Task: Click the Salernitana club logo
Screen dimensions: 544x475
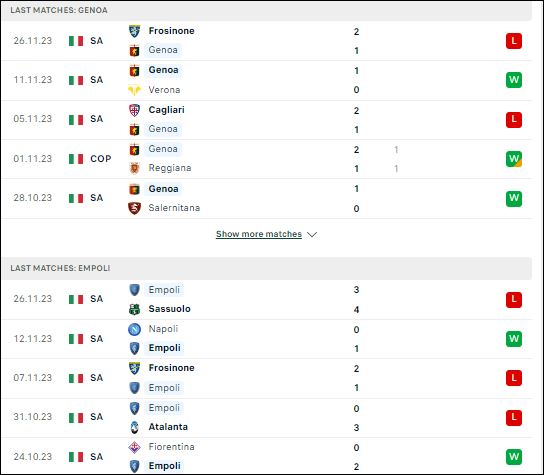Action: 134,208
